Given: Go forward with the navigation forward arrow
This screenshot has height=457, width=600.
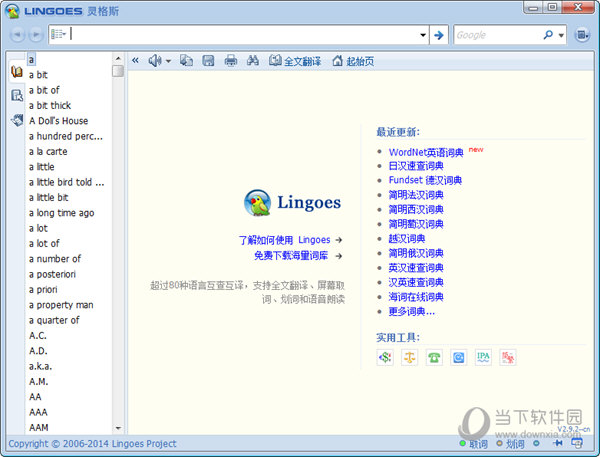Looking at the screenshot, I should [36, 35].
